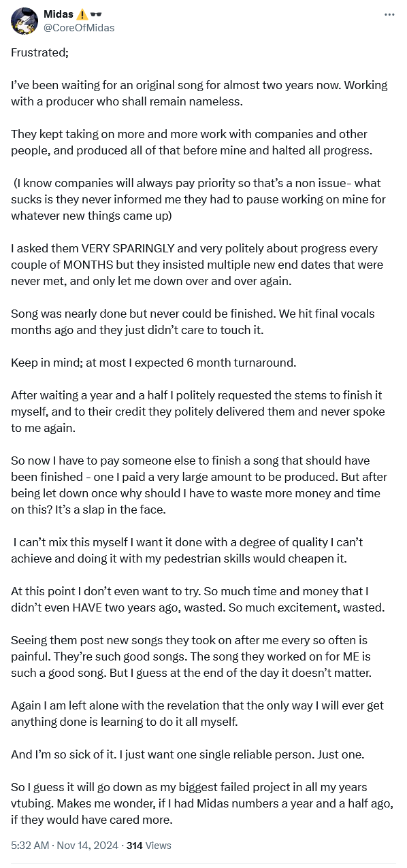Click the Midas profile avatar picture
The image size is (407, 868).
(x=25, y=21)
